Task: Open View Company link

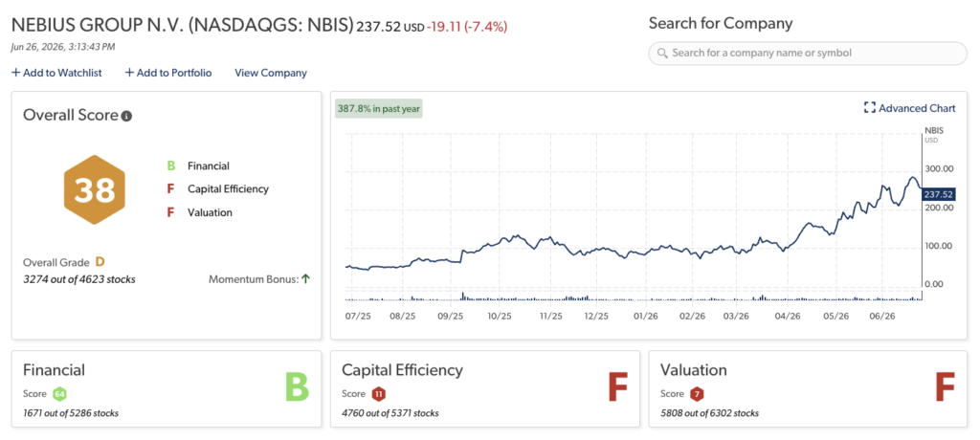Action: [271, 73]
